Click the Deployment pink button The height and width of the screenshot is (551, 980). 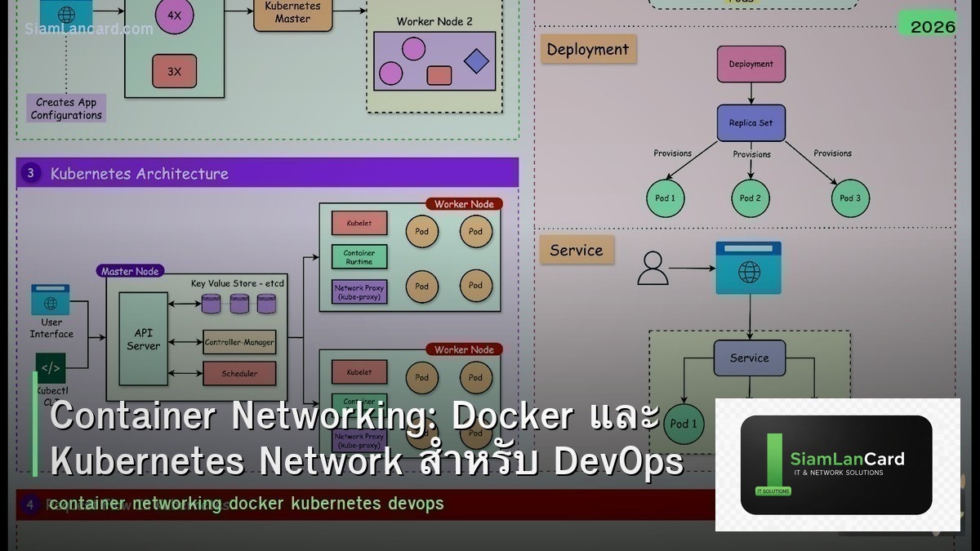tap(751, 64)
